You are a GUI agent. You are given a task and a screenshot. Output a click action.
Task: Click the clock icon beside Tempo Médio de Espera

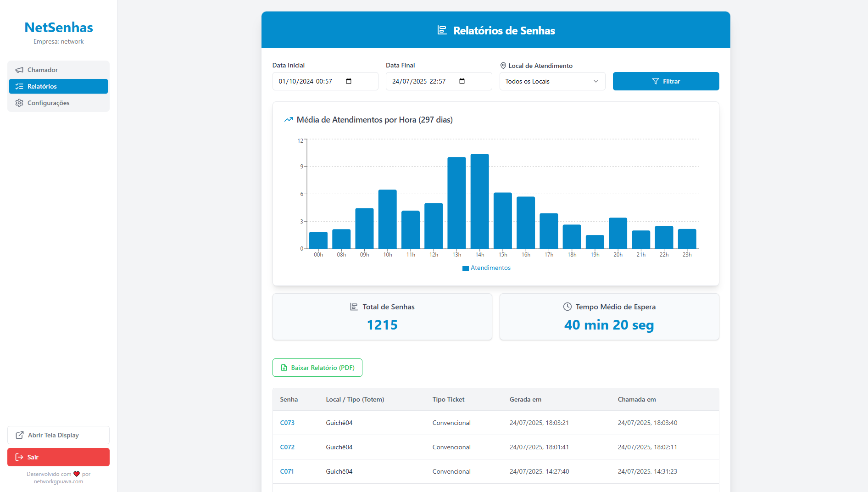pos(568,307)
